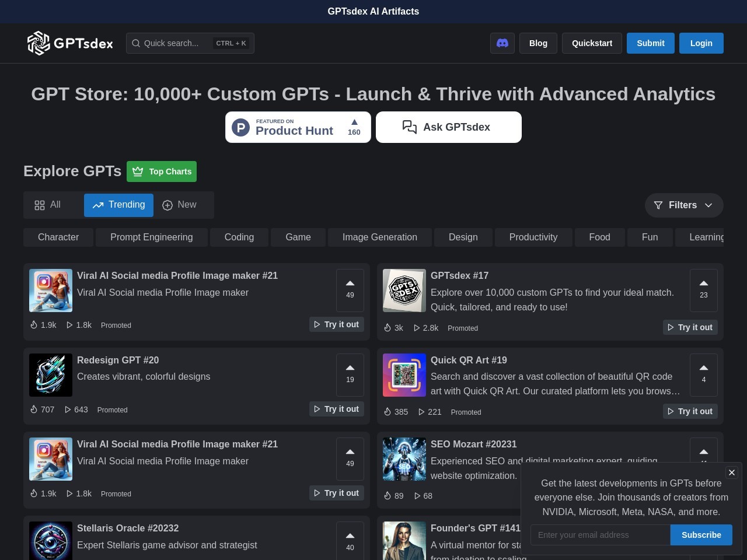Choose the Image Generation category
The image size is (747, 560).
point(380,237)
